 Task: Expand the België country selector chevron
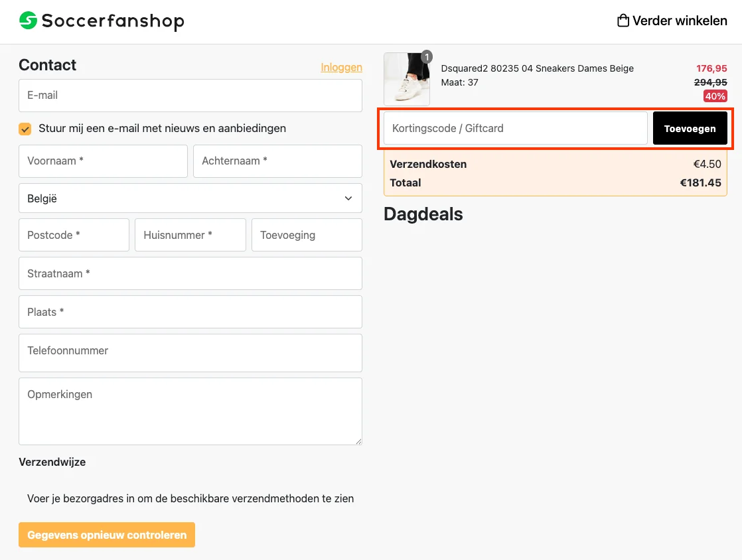[x=347, y=198]
